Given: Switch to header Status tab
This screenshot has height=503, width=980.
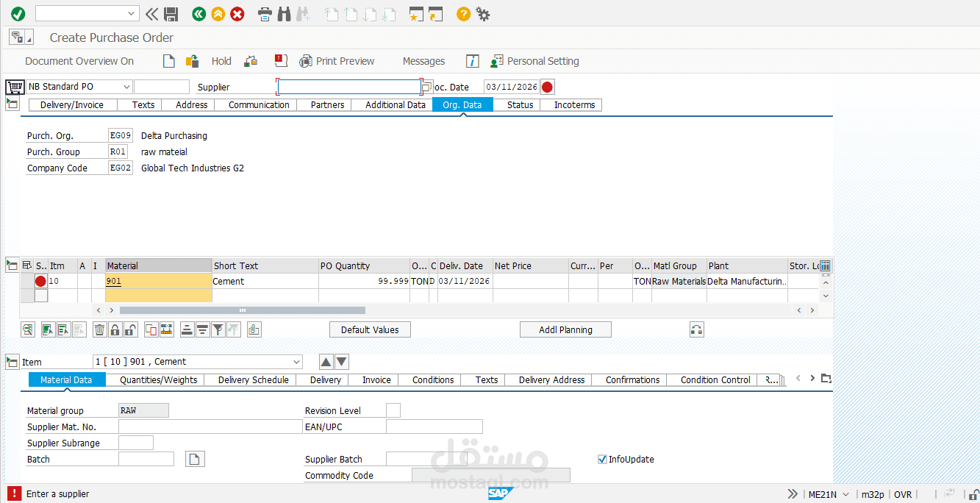Looking at the screenshot, I should pos(520,105).
